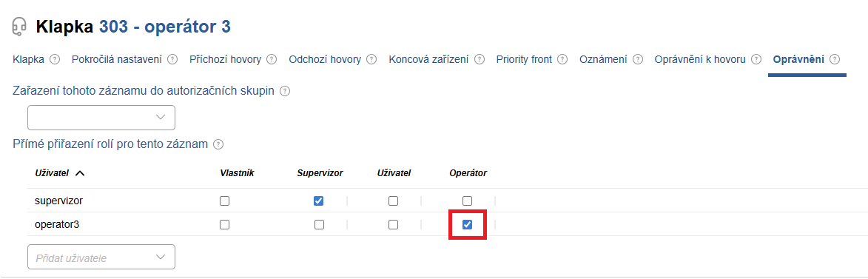Expand the Přidat uživatele dropdown
This screenshot has height=279, width=868.
(x=101, y=258)
